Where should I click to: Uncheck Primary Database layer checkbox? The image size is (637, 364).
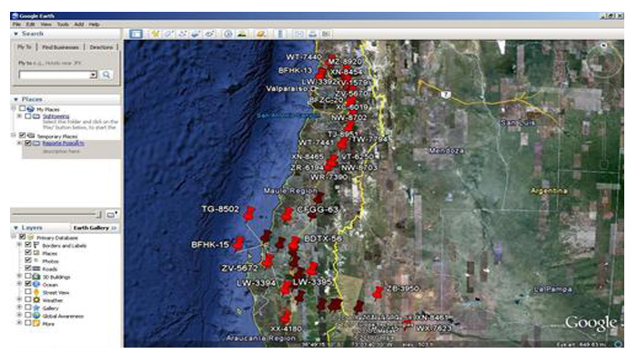pyautogui.click(x=23, y=237)
